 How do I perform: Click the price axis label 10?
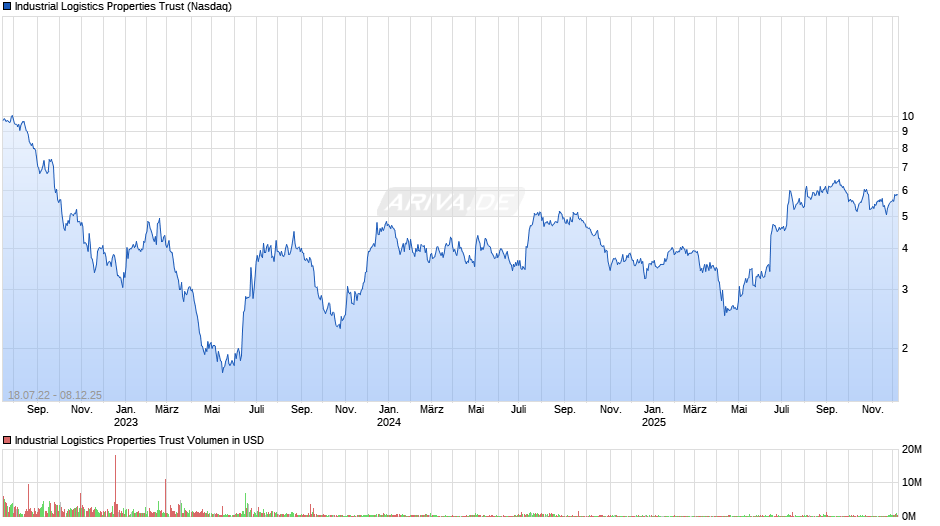pyautogui.click(x=908, y=116)
